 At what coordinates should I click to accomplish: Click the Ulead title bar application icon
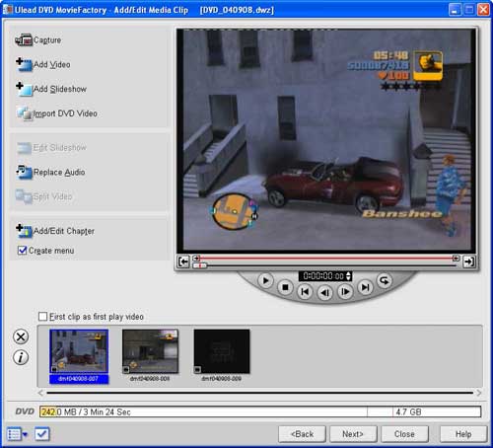(7, 10)
